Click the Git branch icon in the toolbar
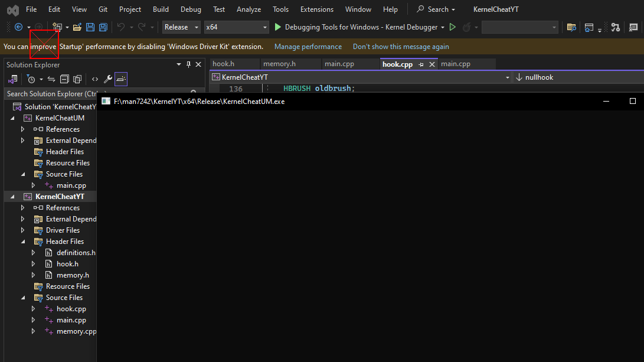Screen dimensions: 644x362 (615, 27)
